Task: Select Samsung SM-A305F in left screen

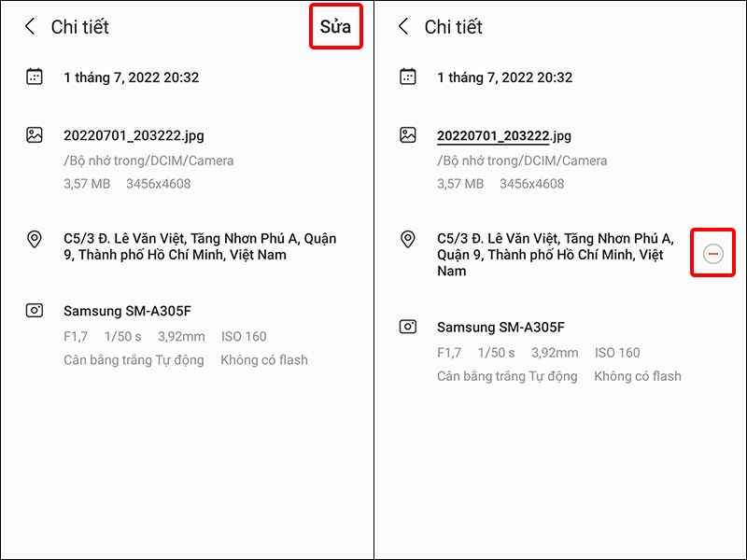Action: click(x=128, y=311)
